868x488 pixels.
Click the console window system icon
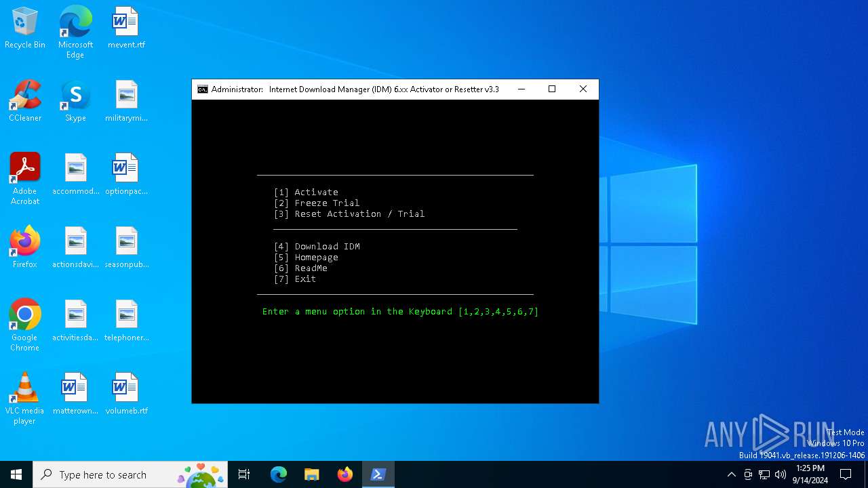(203, 89)
